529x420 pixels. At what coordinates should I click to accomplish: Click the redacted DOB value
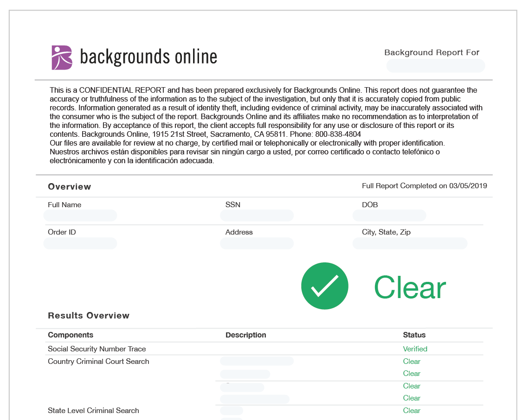coord(389,216)
